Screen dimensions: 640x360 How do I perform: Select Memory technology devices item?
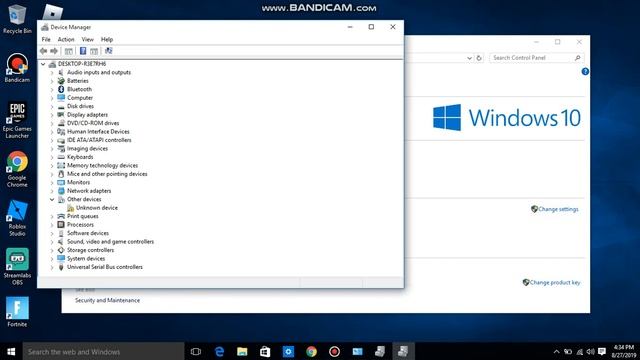pyautogui.click(x=102, y=166)
